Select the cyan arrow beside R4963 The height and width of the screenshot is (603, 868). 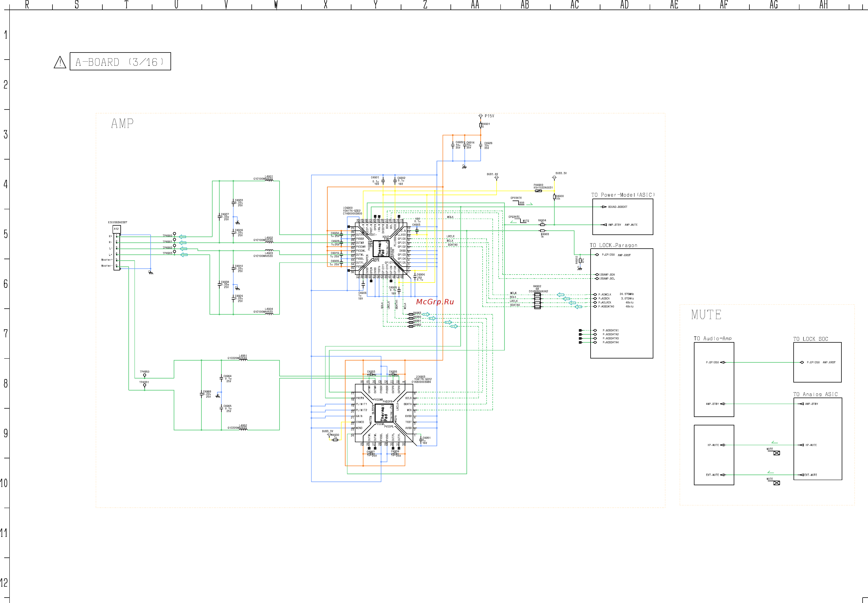[426, 314]
